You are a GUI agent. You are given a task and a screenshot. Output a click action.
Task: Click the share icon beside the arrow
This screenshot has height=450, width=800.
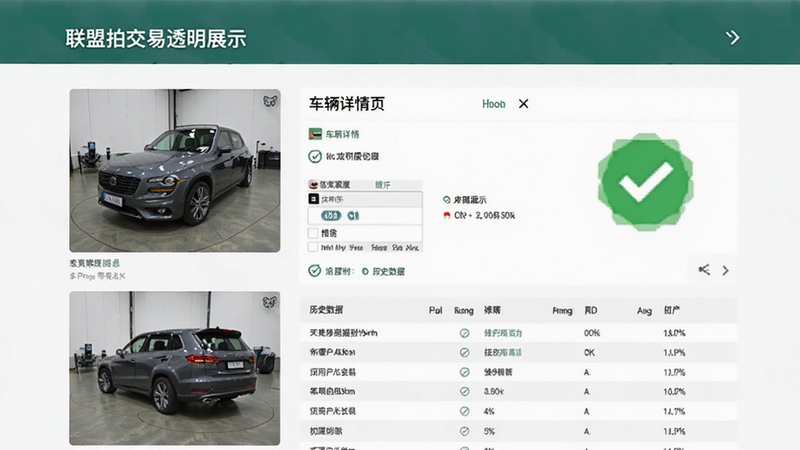point(704,270)
